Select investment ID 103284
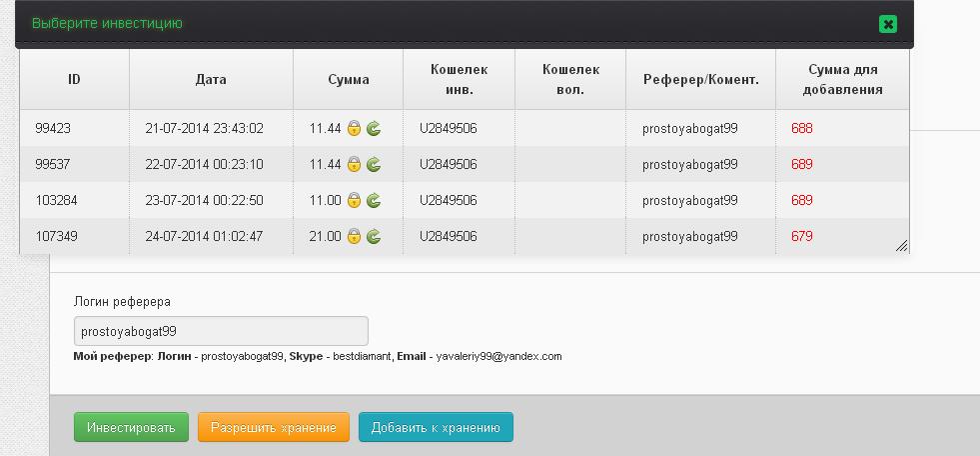Screen dimensions: 980x456 (x=56, y=201)
